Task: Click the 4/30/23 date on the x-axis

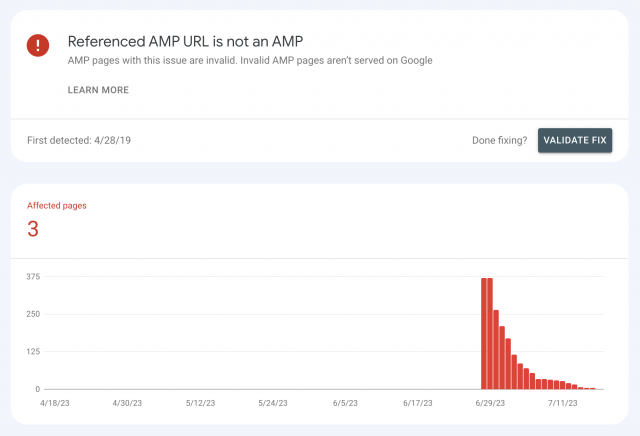Action: [129, 404]
